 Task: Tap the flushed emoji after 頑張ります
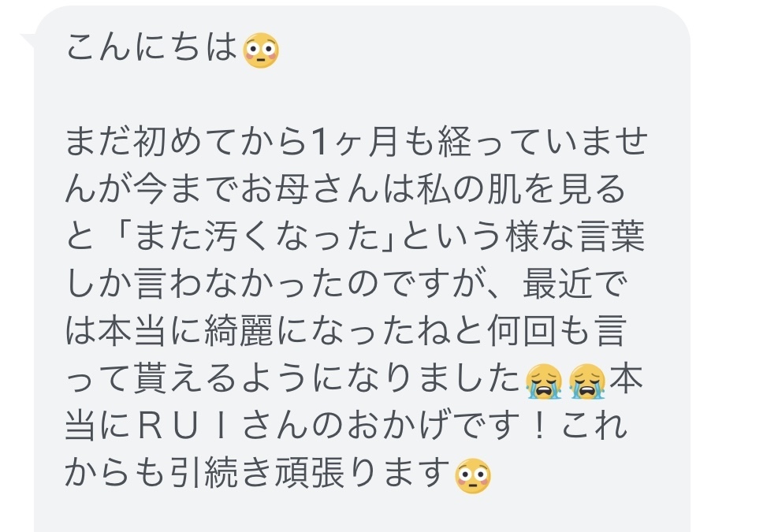[x=472, y=475]
